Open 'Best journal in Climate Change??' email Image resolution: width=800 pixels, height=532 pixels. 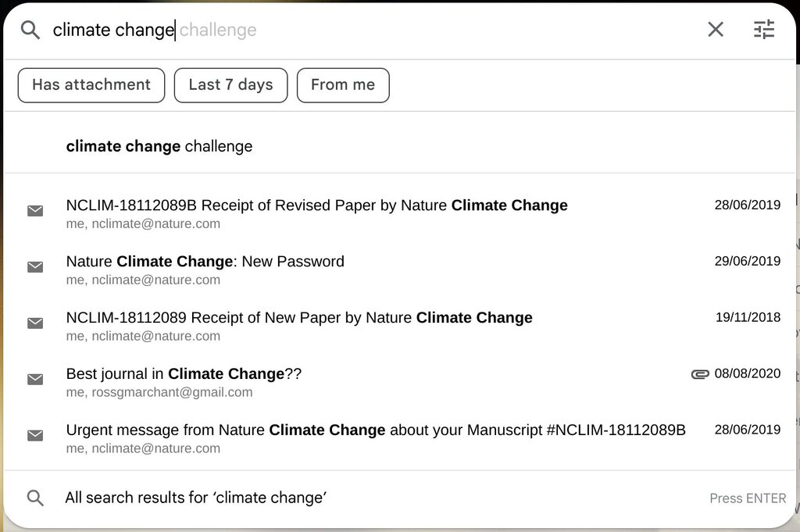tap(399, 382)
